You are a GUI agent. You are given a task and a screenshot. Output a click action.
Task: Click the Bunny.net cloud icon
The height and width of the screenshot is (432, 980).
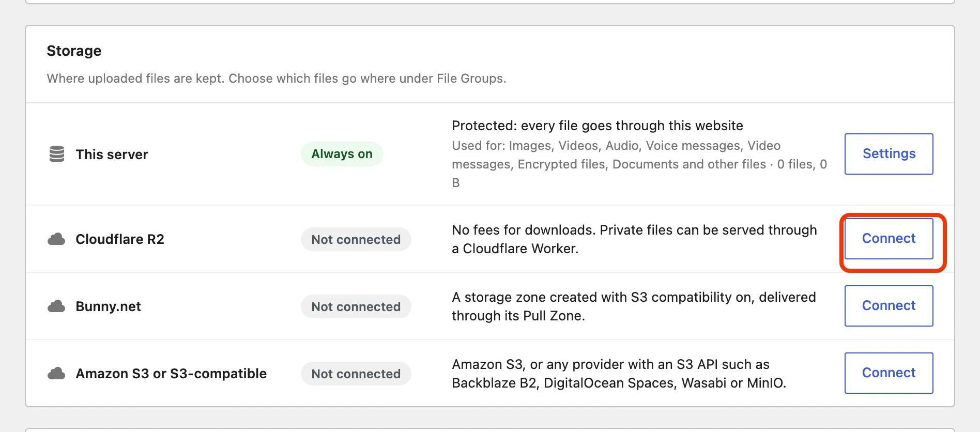(56, 306)
